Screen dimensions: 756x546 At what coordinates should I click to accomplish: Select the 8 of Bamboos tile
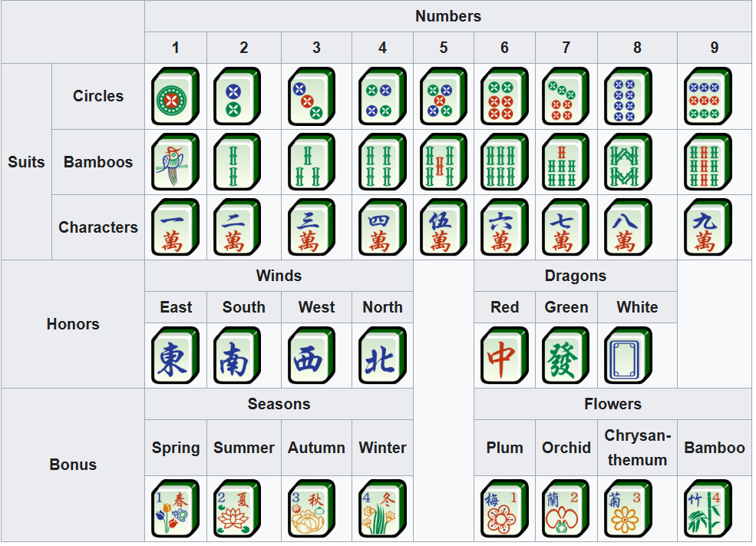628,162
